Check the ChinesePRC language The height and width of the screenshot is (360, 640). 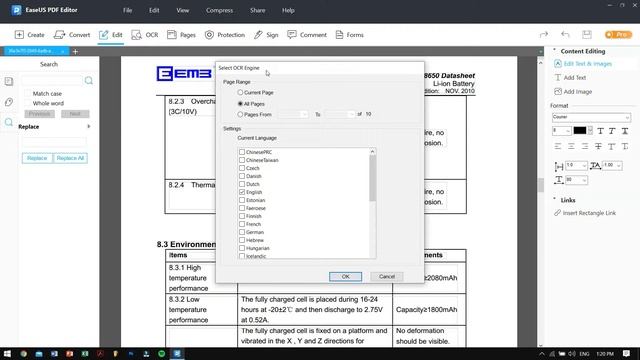pos(242,152)
